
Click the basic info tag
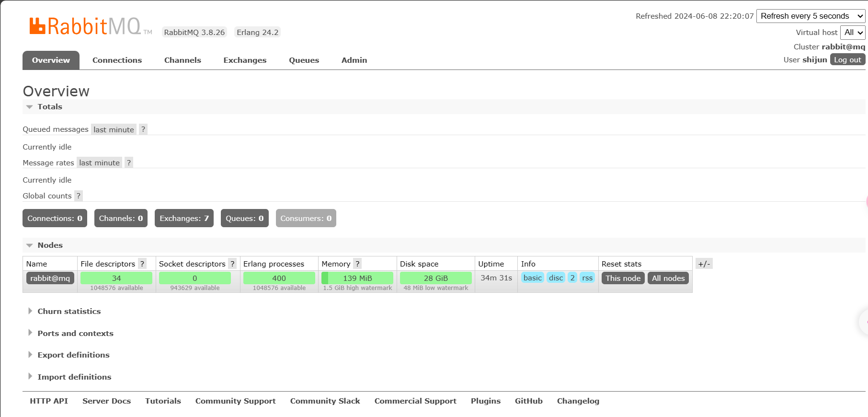click(532, 278)
